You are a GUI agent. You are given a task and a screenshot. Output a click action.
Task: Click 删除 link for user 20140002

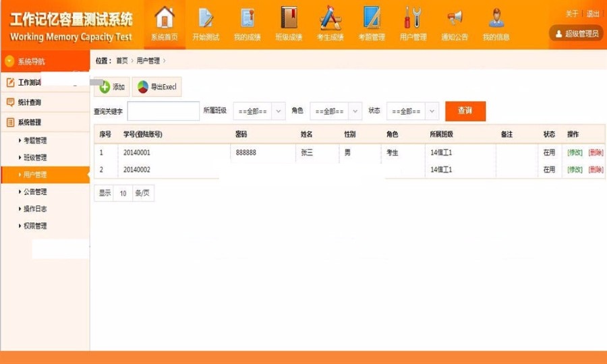[596, 170]
